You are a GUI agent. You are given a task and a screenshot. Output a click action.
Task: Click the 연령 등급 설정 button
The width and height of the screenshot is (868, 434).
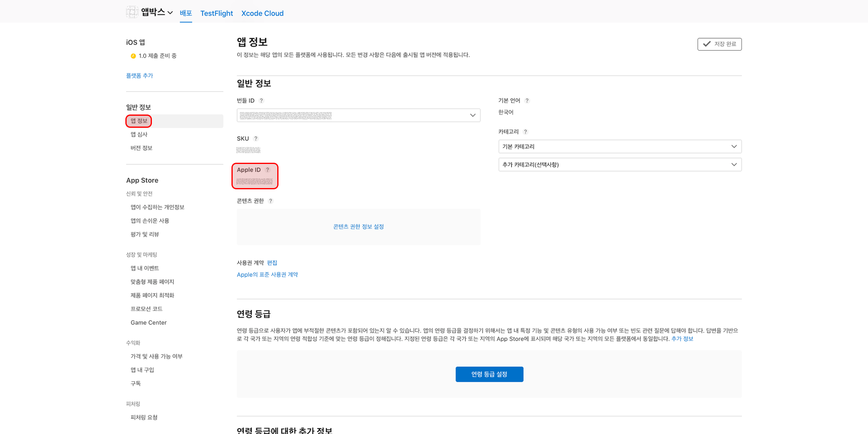[x=489, y=374]
